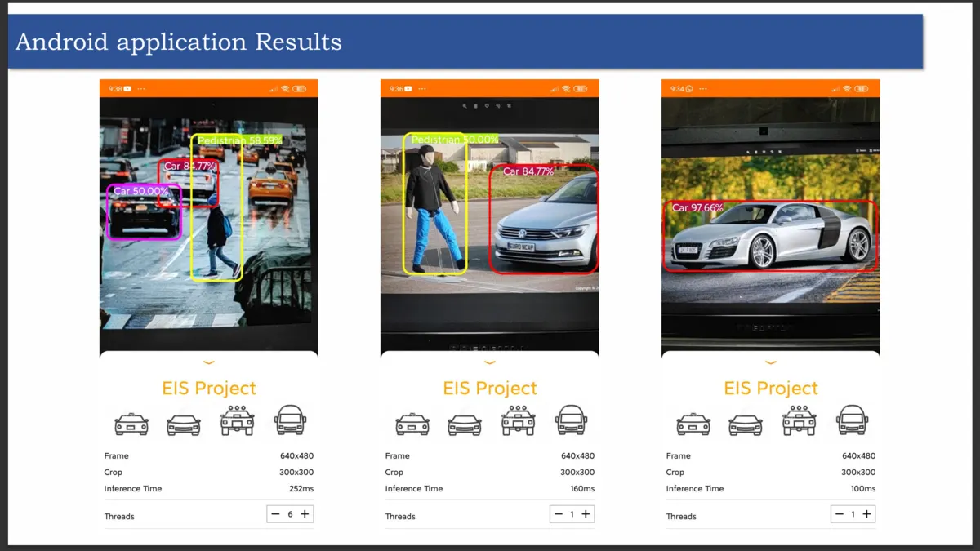980x551 pixels.
Task: Tap the cell signal icon in the 9:36 status bar
Action: 554,88
